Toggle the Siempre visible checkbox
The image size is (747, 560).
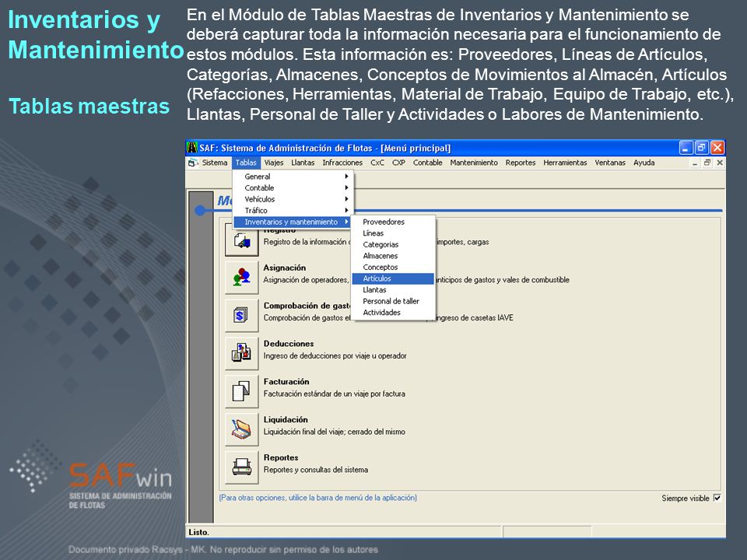[717, 498]
